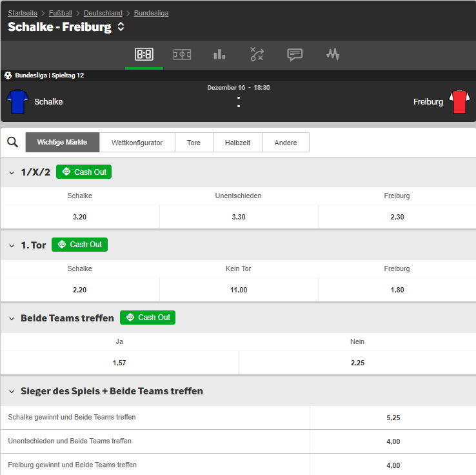Go to Startseite breadcrumb link
This screenshot has width=476, height=475.
click(23, 13)
